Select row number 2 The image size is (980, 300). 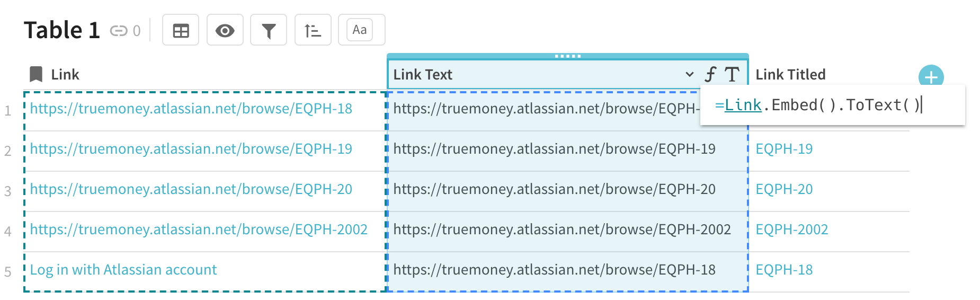(x=8, y=151)
